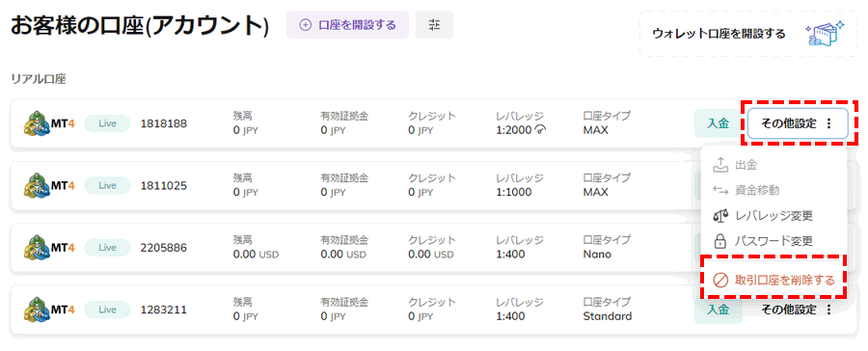Click the prohibited icon for 取引口座を削除する
The height and width of the screenshot is (351, 868).
click(x=719, y=281)
